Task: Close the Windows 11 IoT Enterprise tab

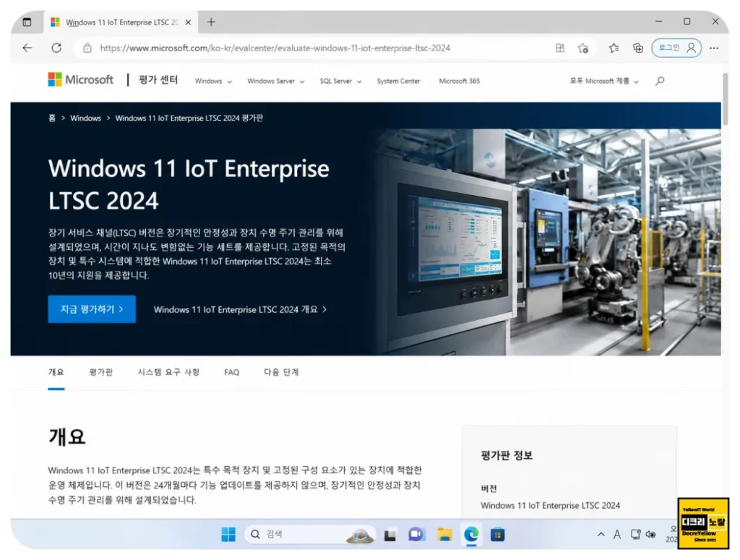Action: [x=188, y=22]
